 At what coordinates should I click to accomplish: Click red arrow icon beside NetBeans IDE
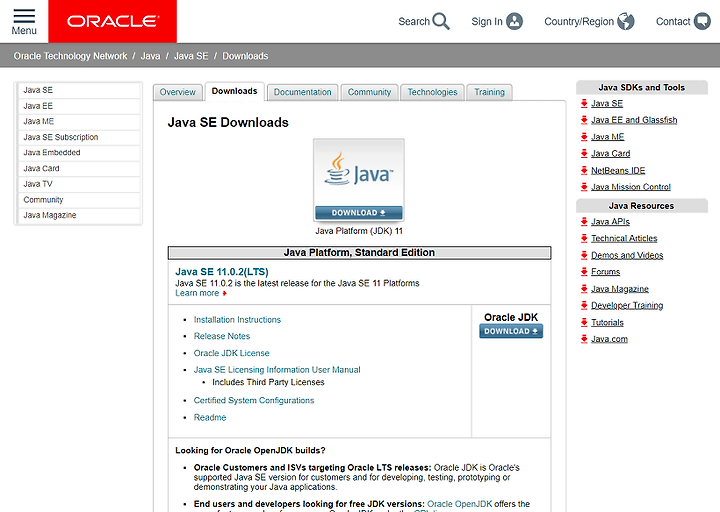pyautogui.click(x=584, y=170)
